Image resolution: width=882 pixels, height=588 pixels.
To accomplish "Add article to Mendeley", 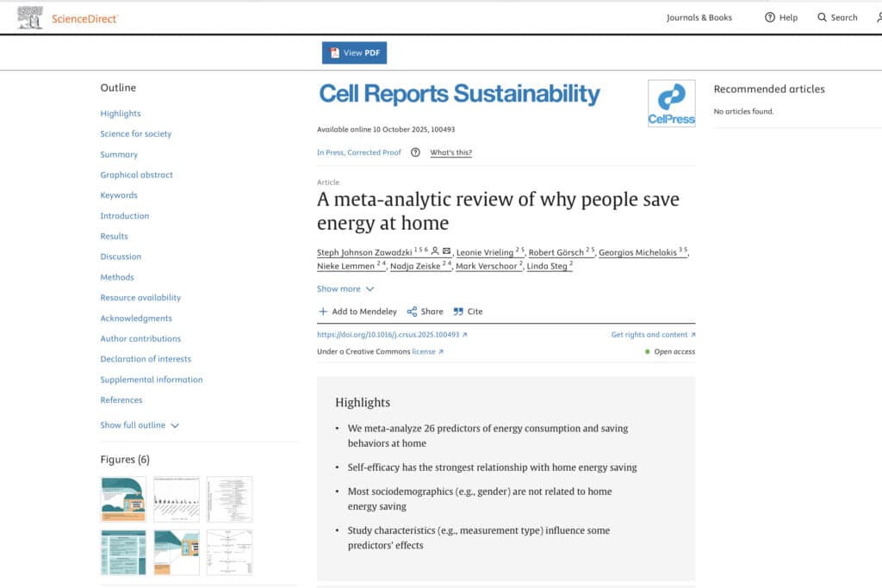I will coord(357,312).
